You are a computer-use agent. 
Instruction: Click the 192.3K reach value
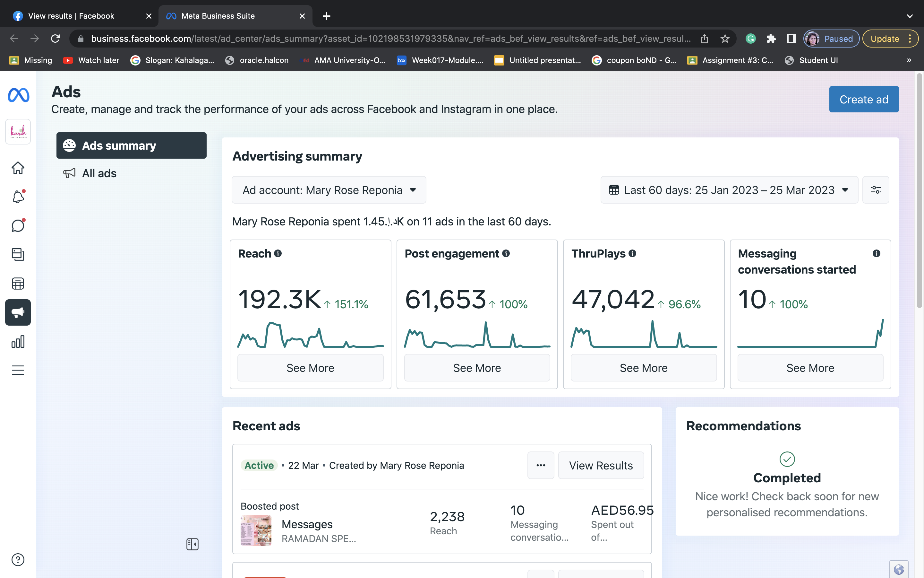click(279, 299)
